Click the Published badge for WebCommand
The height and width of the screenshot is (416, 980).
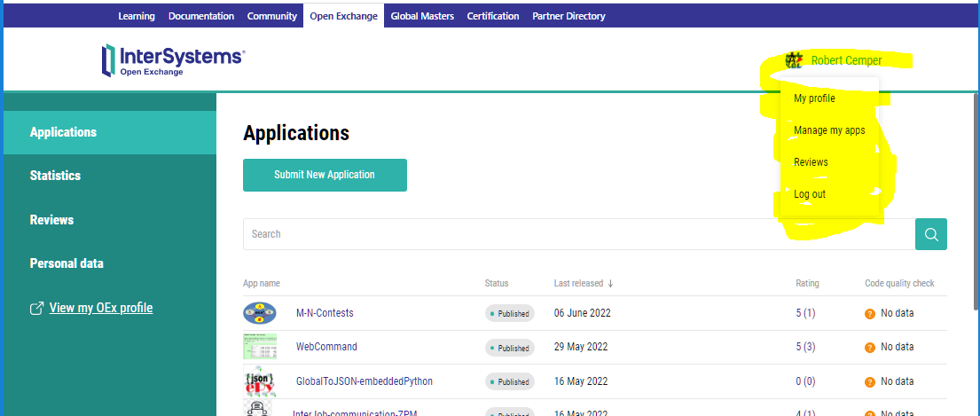[510, 348]
